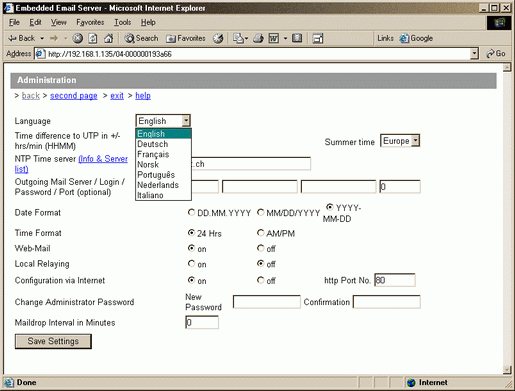Open the File menu
Viewport: 515px width, 391px height.
[x=14, y=22]
